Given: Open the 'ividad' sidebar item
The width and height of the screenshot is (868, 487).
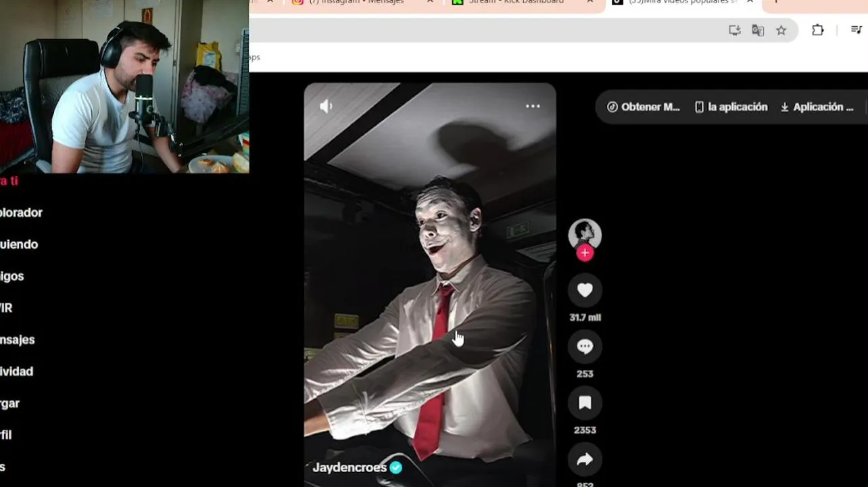Looking at the screenshot, I should pos(16,371).
